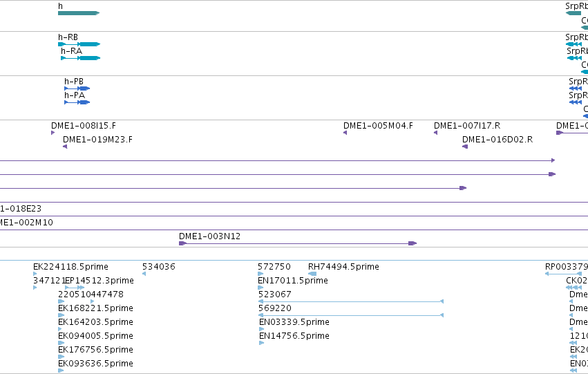Viewport: 588px width, 374px height.
Task: Click the 534036 feature label
Action: tap(159, 267)
